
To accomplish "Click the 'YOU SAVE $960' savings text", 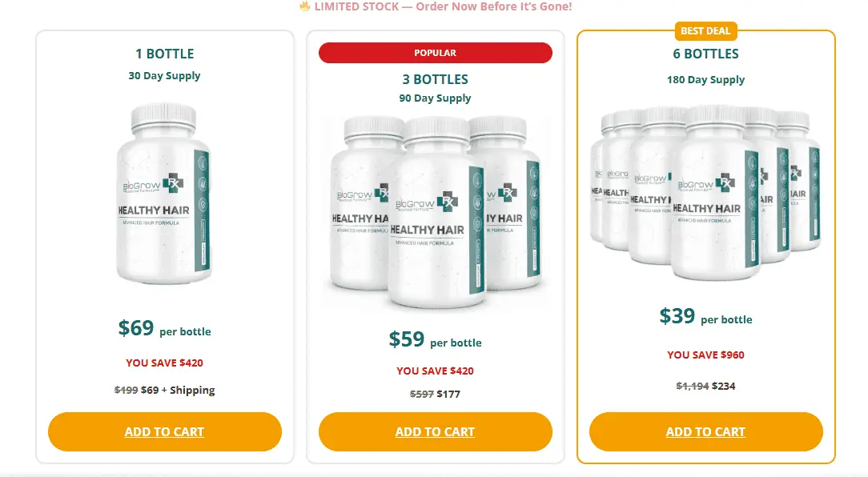I will [705, 355].
